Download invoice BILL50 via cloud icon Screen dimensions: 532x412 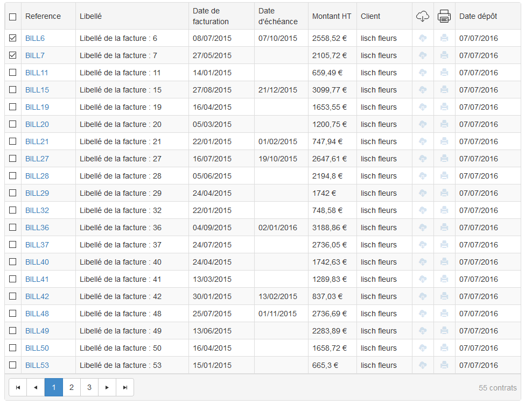point(422,348)
